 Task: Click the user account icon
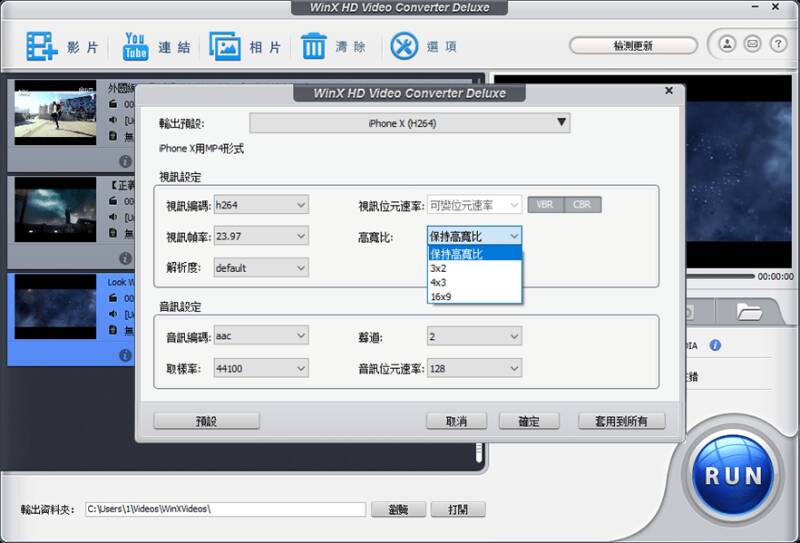click(728, 44)
